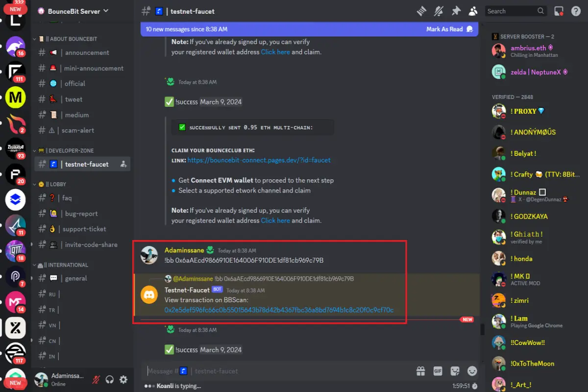Click the 10 new messages banner text
This screenshot has width=588, height=392.
[187, 29]
